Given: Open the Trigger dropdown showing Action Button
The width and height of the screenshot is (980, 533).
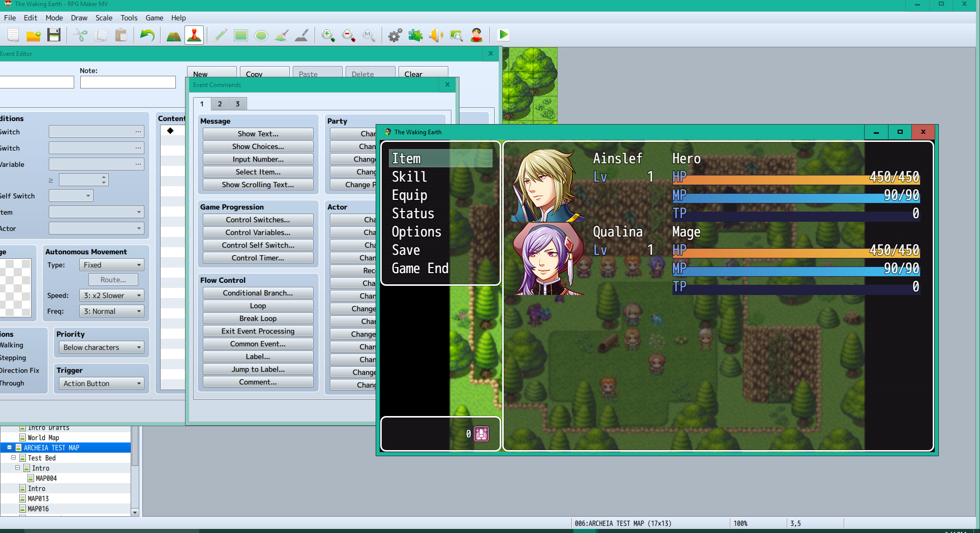Looking at the screenshot, I should click(102, 383).
